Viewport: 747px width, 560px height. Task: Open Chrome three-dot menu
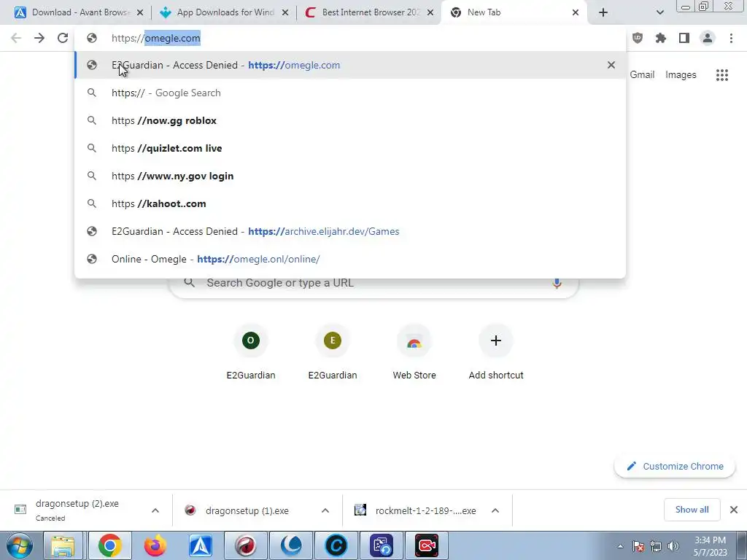tap(731, 38)
